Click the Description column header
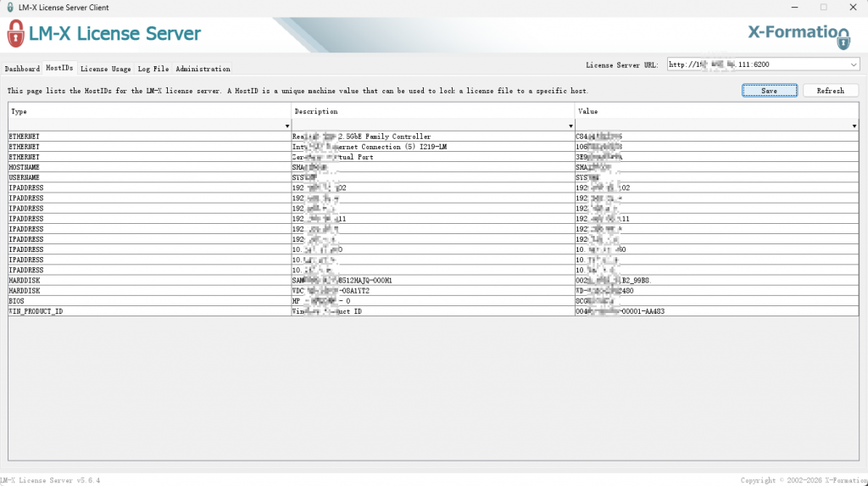The height and width of the screenshot is (486, 868). click(432, 111)
